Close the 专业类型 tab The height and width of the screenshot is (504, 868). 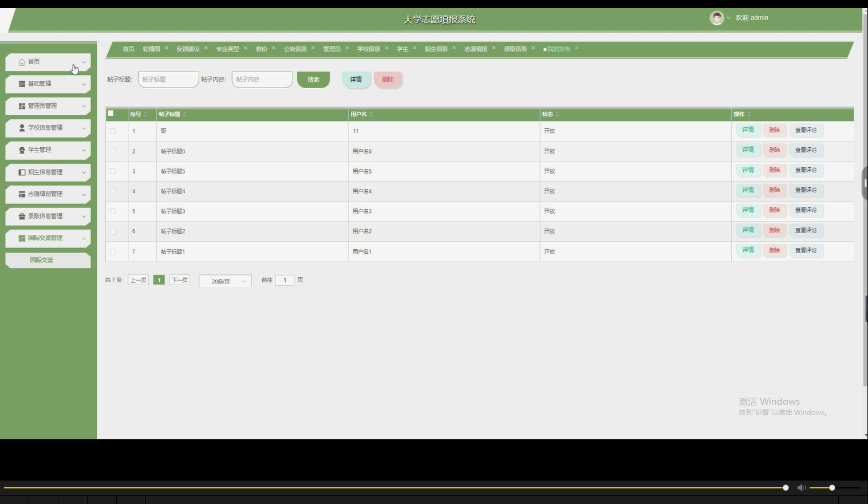tap(246, 48)
